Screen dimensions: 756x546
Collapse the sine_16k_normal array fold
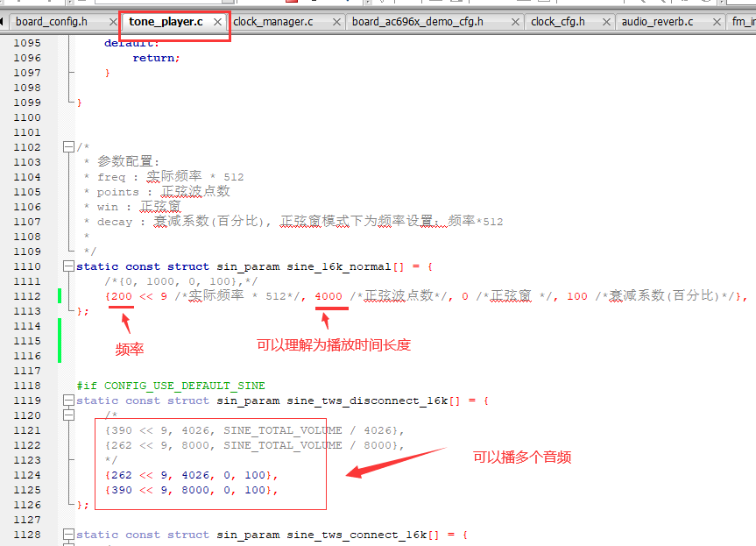point(69,266)
